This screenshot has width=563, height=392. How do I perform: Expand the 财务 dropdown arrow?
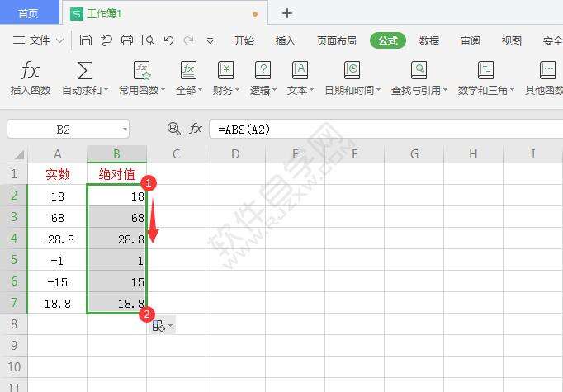click(x=237, y=90)
